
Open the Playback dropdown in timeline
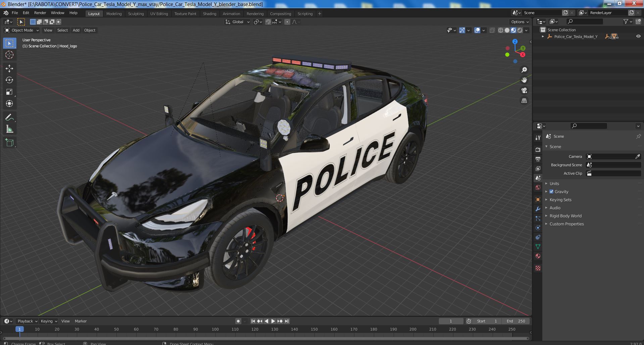click(x=27, y=321)
